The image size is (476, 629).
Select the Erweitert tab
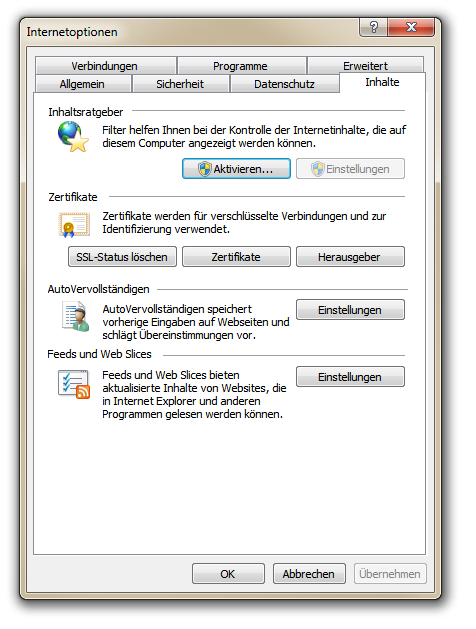tap(365, 65)
